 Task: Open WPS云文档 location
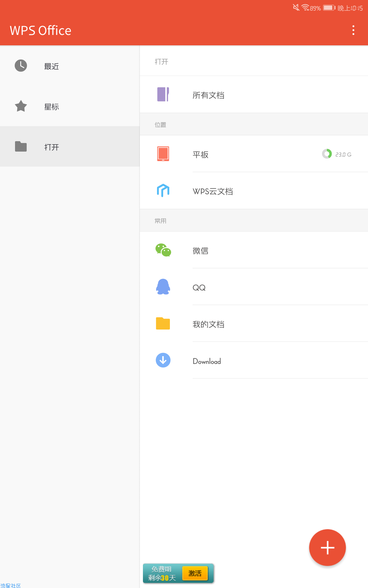tap(254, 190)
